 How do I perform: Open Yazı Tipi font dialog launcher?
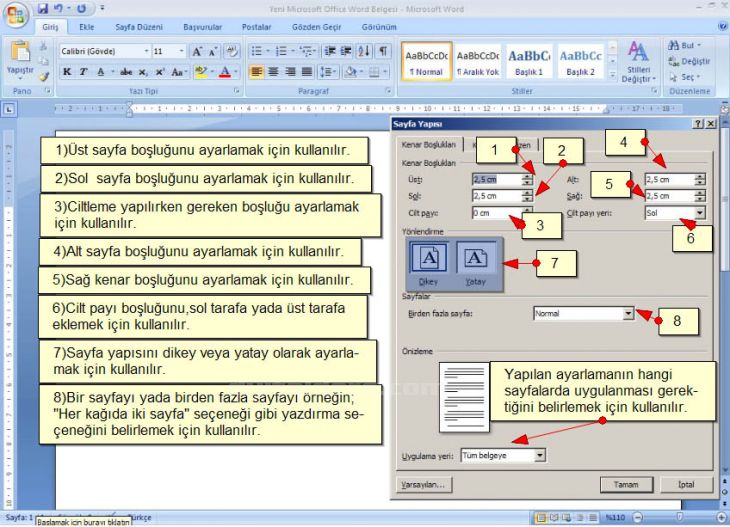coord(237,91)
